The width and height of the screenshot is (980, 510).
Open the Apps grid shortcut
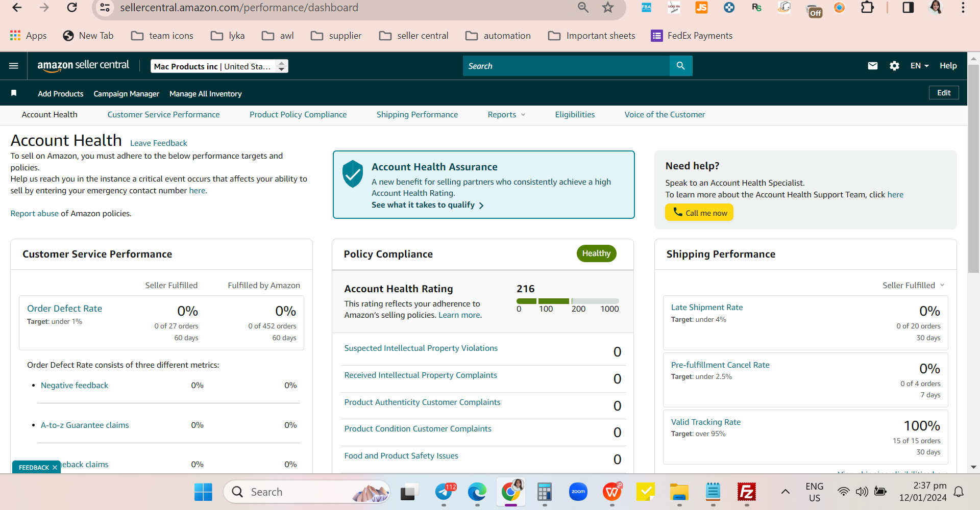(29, 36)
